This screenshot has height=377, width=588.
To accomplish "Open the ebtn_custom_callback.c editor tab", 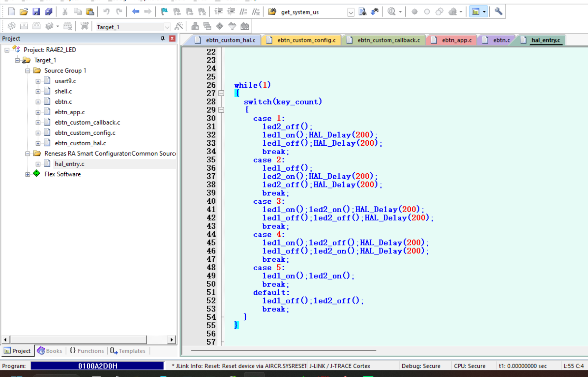I will (x=384, y=40).
